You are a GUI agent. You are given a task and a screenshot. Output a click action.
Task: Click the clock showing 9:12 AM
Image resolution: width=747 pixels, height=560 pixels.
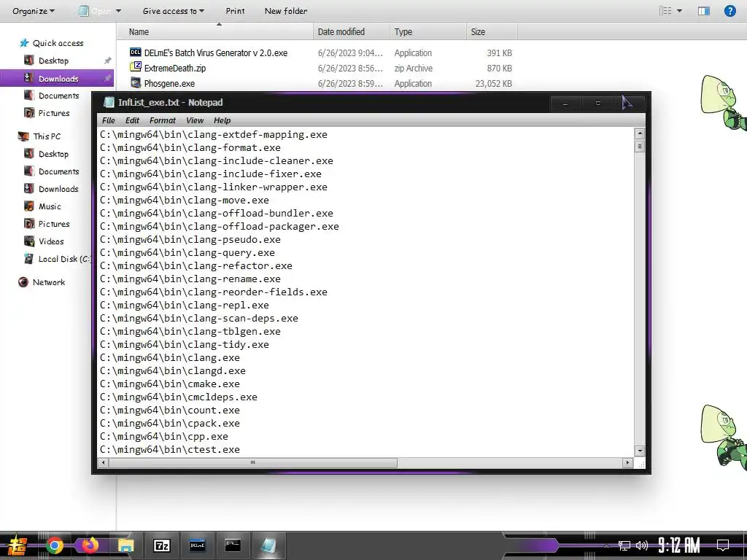pyautogui.click(x=678, y=545)
